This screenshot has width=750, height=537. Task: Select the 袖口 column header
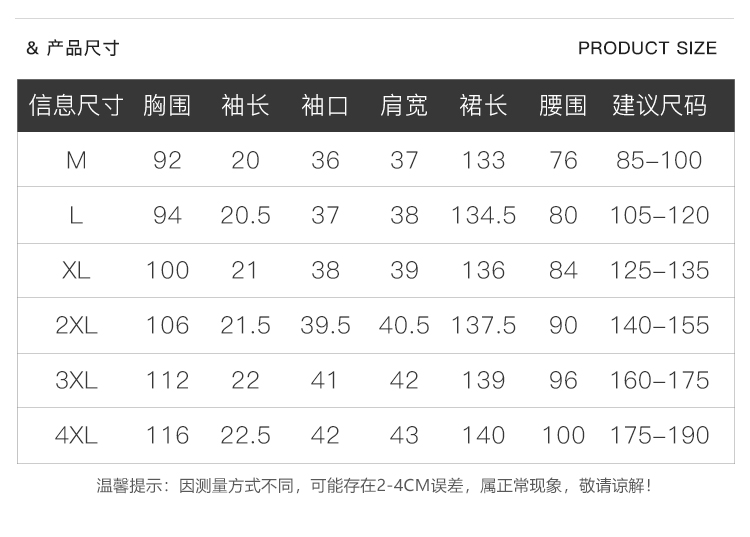coord(325,105)
